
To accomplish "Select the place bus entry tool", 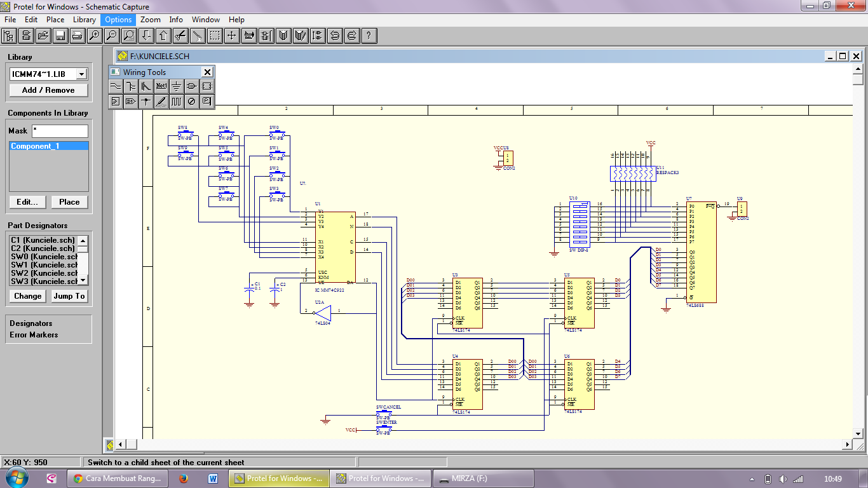I will [x=146, y=86].
